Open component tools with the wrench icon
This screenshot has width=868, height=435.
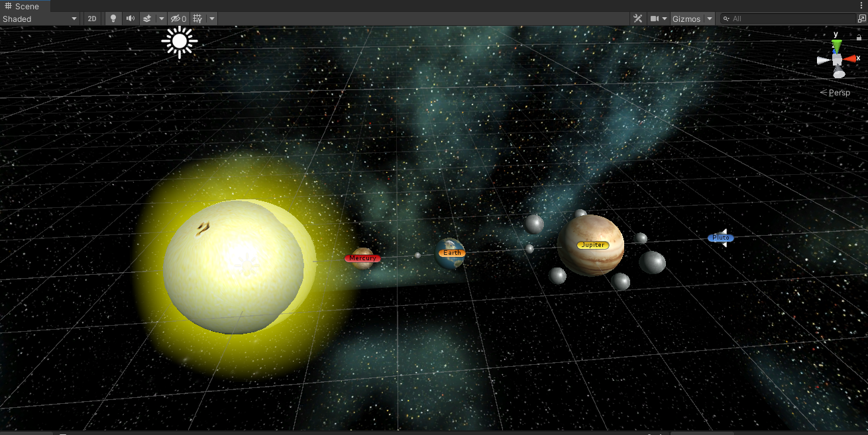coord(637,18)
